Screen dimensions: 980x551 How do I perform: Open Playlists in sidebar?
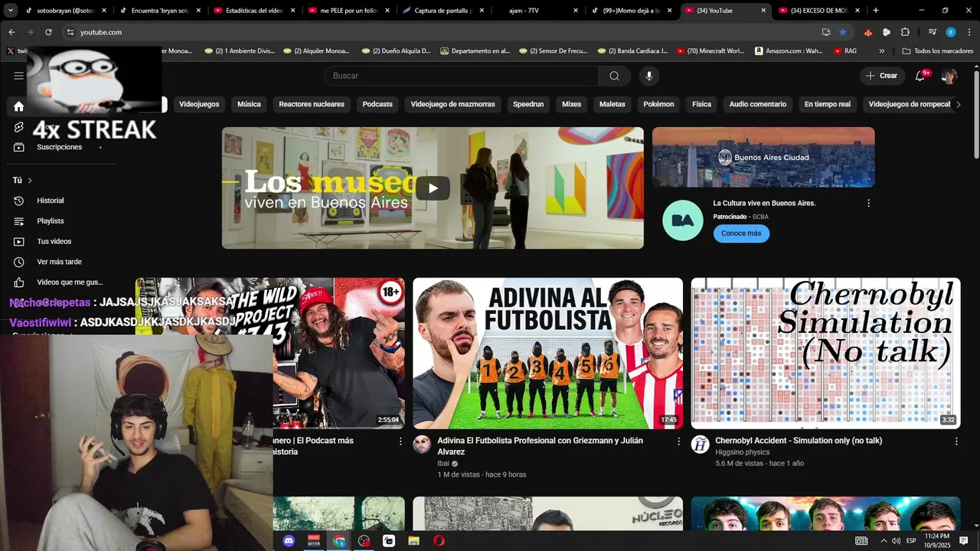(x=51, y=221)
